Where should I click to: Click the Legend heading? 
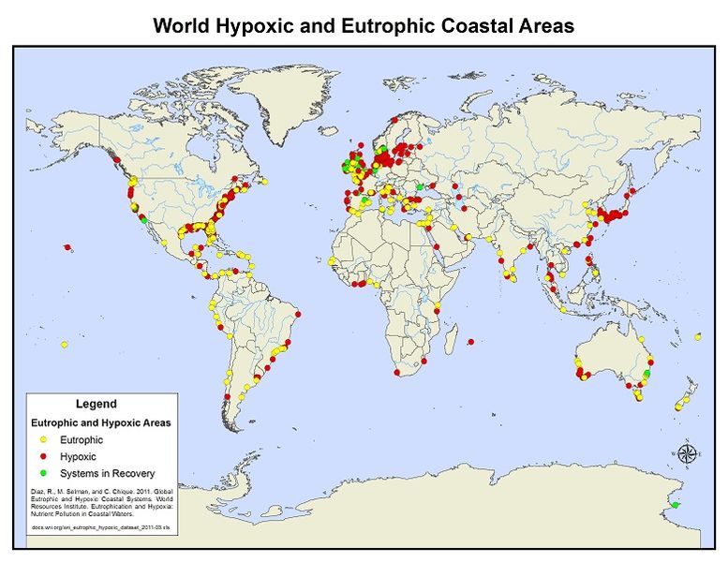tap(97, 404)
